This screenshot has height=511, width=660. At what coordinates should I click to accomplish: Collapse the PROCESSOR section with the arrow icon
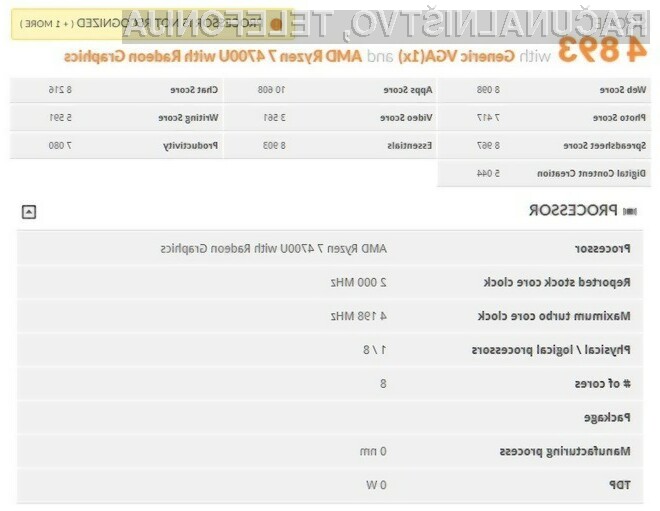[29, 212]
